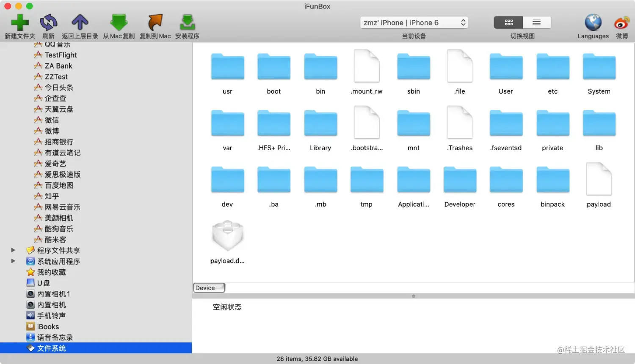Select the mnt folder

(x=414, y=123)
